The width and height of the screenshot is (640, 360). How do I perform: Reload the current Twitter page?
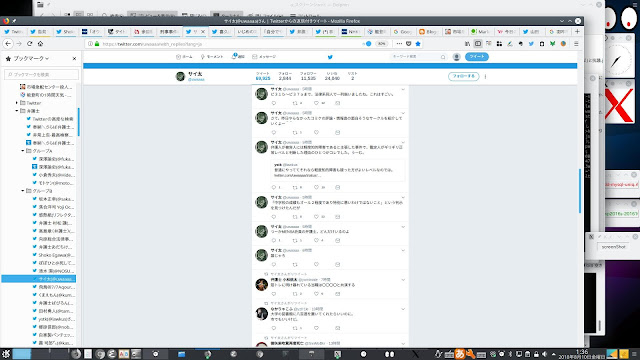pos(29,44)
